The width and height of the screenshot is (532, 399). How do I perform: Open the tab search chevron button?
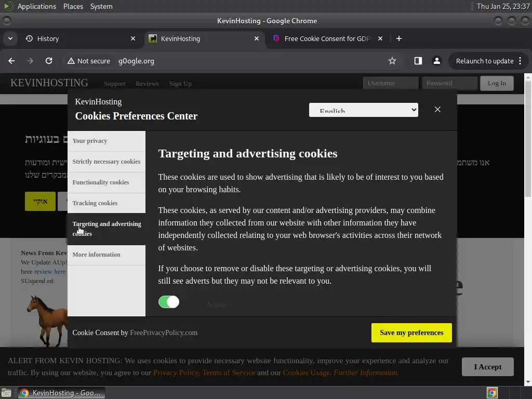tap(10, 38)
